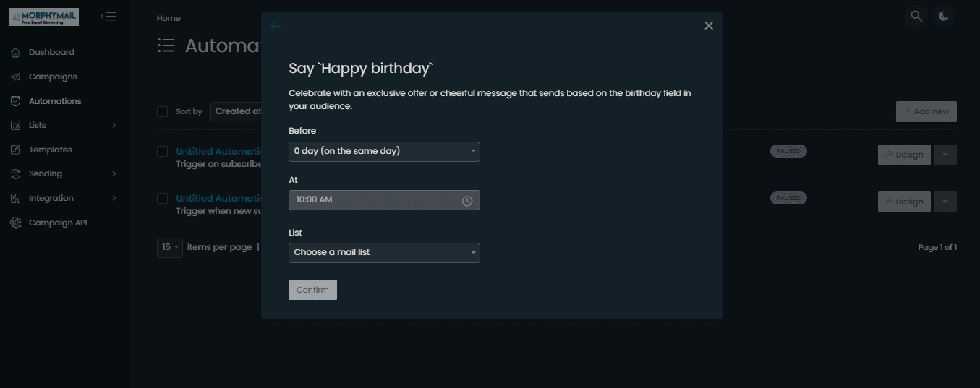The image size is (980, 388).
Task: Collapse the sidebar with the menu toggle icon
Action: click(108, 16)
